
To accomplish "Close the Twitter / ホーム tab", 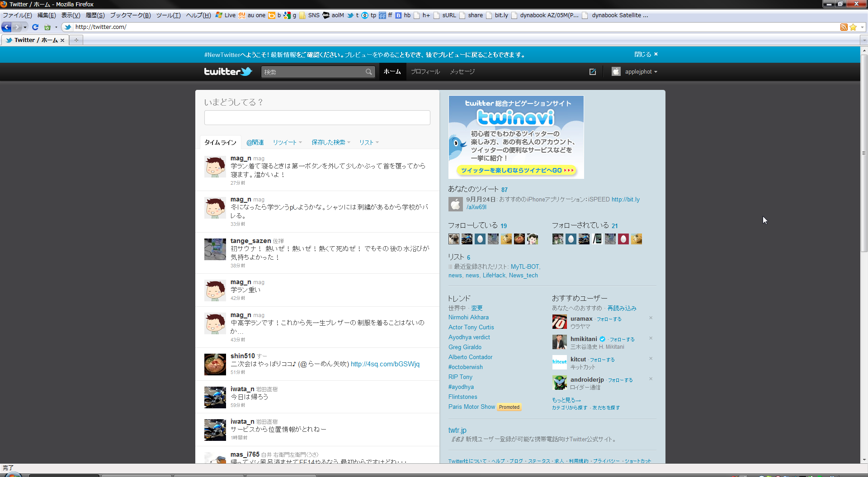I will coord(62,40).
